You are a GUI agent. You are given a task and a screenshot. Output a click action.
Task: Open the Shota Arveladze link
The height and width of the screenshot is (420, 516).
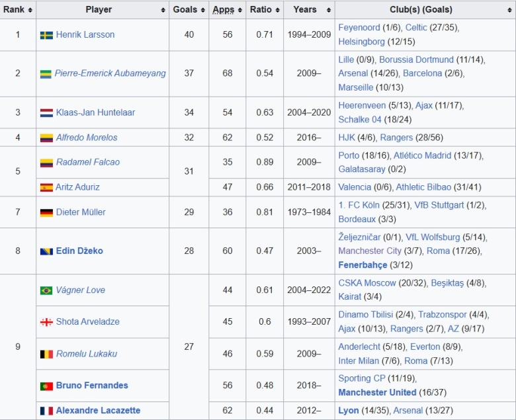point(87,321)
